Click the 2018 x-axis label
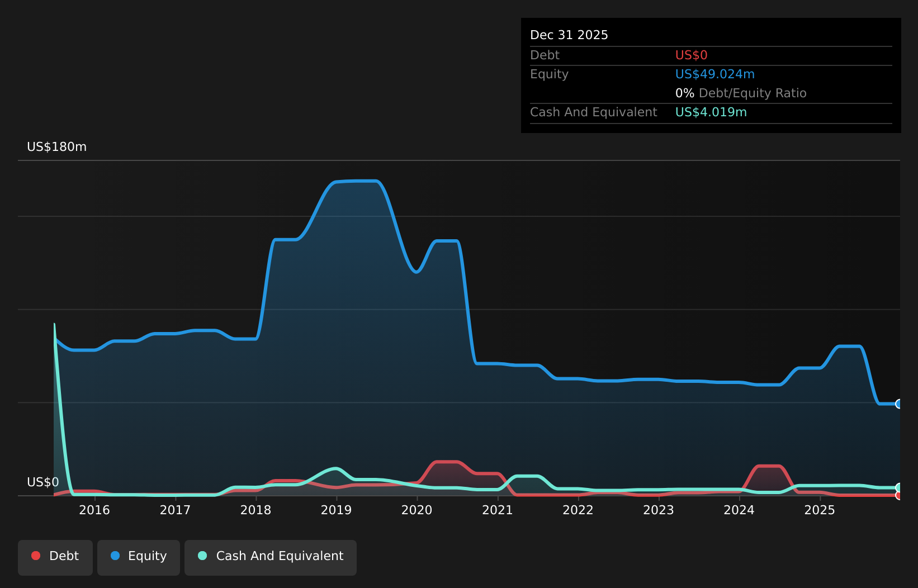Screen dimensions: 918x588 255,510
